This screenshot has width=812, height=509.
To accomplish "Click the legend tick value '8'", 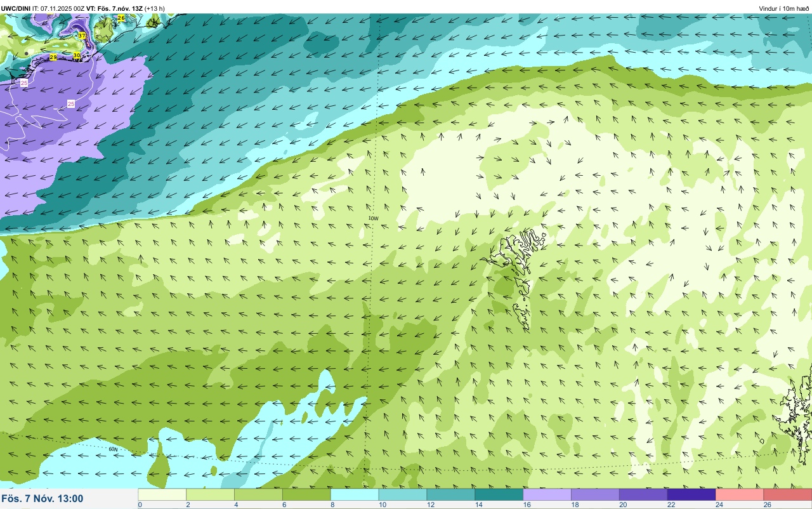I will coord(331,505).
